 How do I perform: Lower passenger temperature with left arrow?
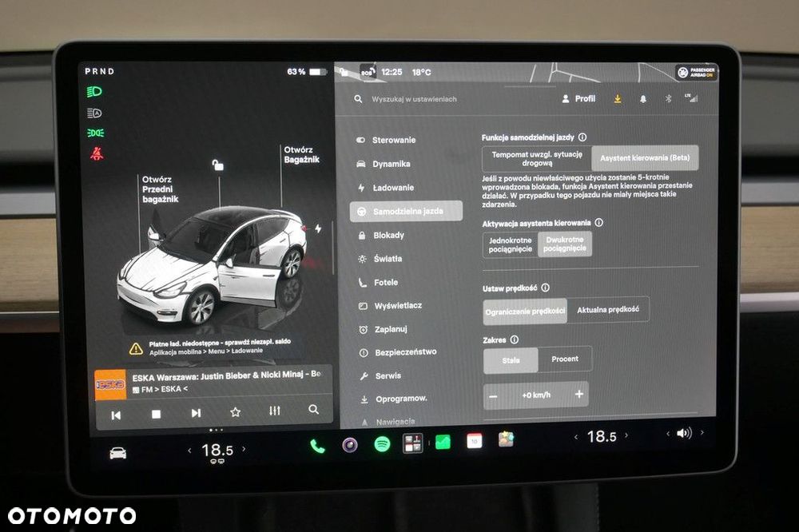(x=576, y=437)
